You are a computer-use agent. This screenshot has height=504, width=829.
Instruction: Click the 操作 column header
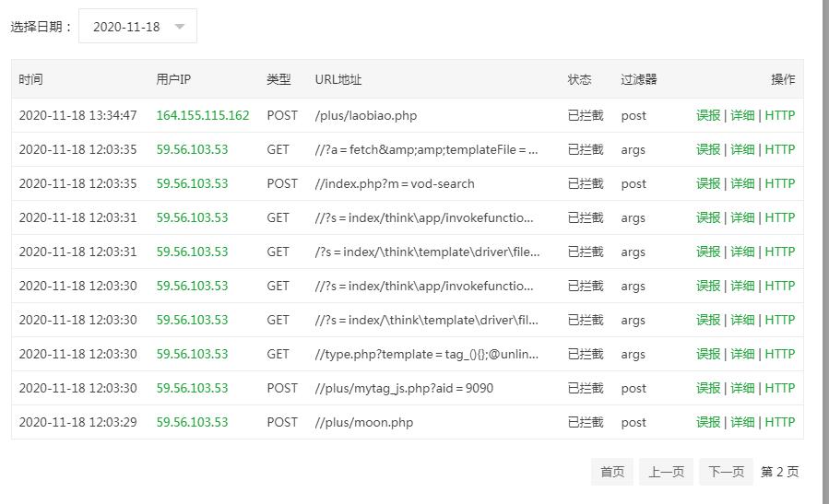coord(783,79)
